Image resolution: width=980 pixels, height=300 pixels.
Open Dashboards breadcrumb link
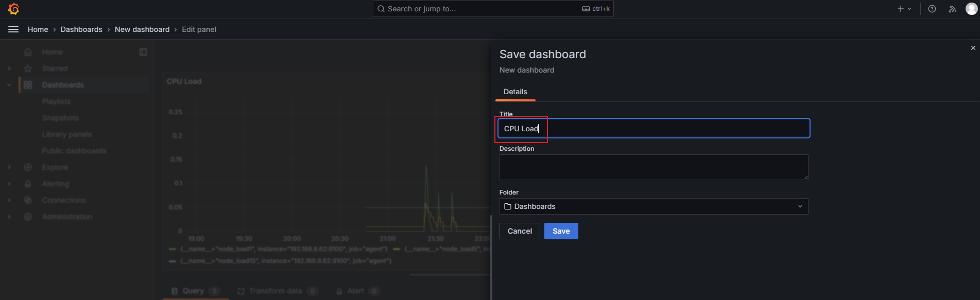[x=81, y=29]
